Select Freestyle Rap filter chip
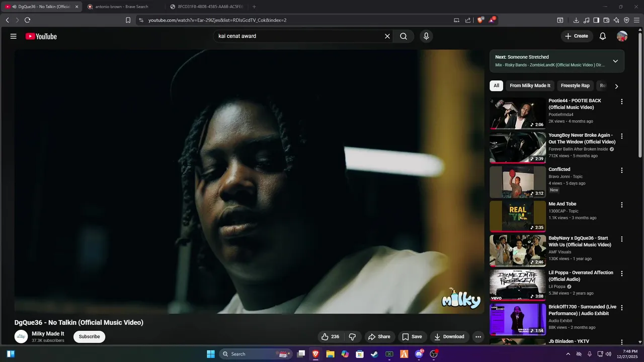Screen dimensions: 644x362 pyautogui.click(x=575, y=86)
